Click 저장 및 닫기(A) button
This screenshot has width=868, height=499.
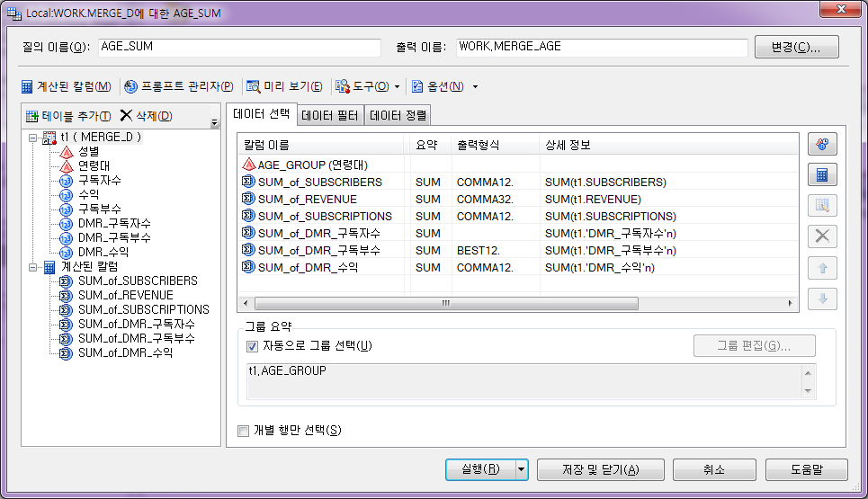[x=601, y=469]
